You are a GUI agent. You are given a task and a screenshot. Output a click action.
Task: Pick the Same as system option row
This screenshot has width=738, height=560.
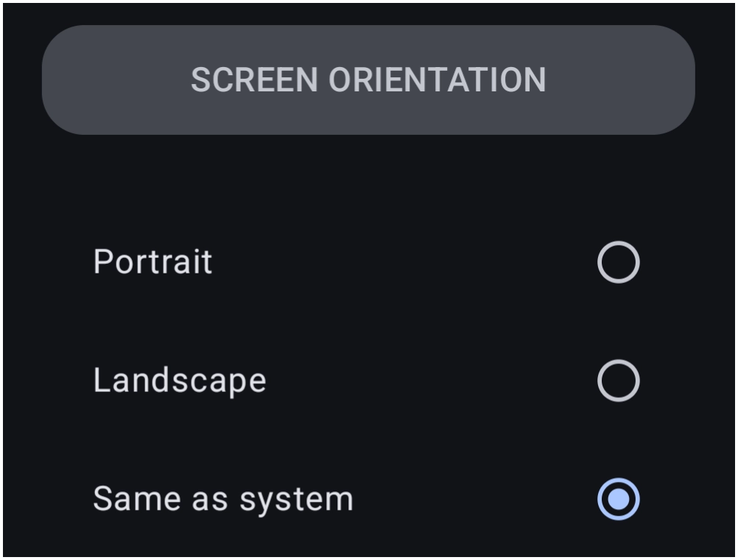point(368,500)
